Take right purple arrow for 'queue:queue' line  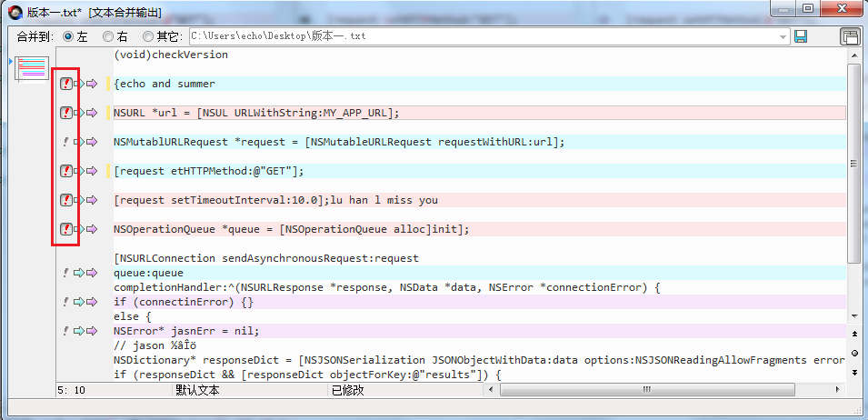click(x=92, y=272)
